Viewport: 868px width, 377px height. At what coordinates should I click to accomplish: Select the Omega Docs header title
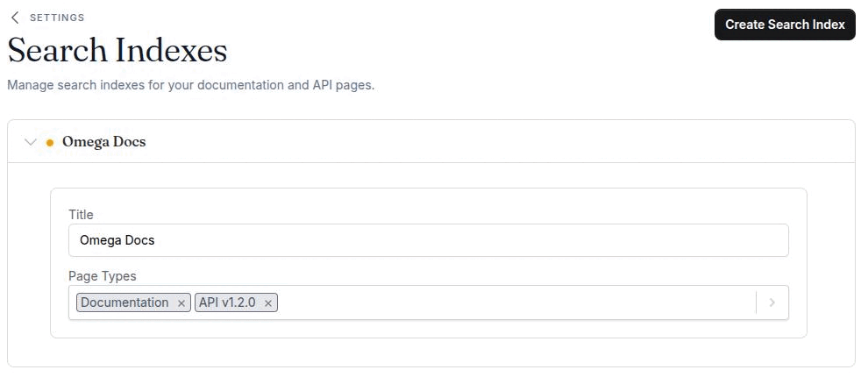pyautogui.click(x=104, y=142)
